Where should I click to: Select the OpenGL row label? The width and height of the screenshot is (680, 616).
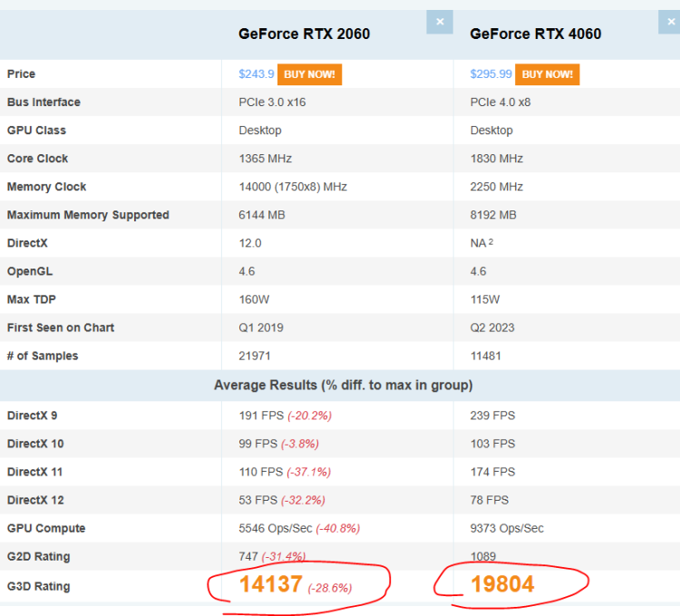(30, 271)
